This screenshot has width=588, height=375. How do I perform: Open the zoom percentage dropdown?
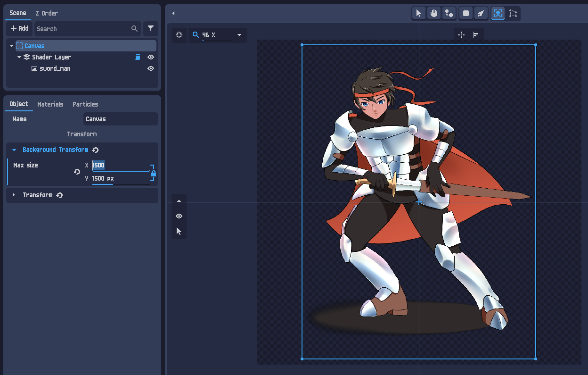tap(239, 35)
